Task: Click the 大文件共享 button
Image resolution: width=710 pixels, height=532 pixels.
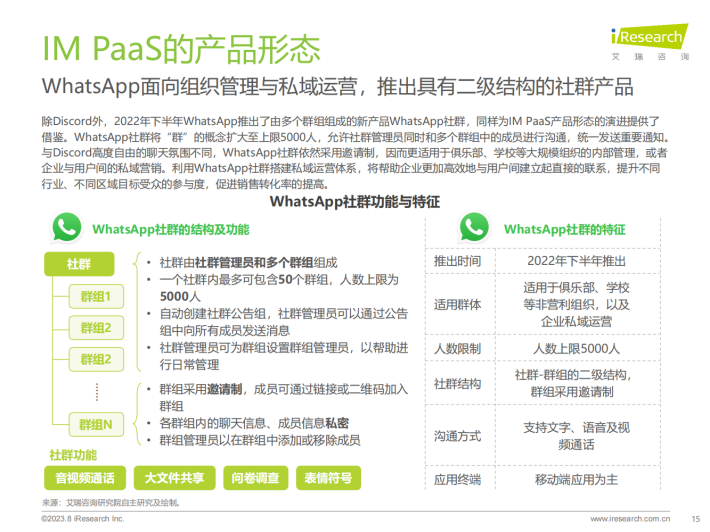Action: pos(174,478)
